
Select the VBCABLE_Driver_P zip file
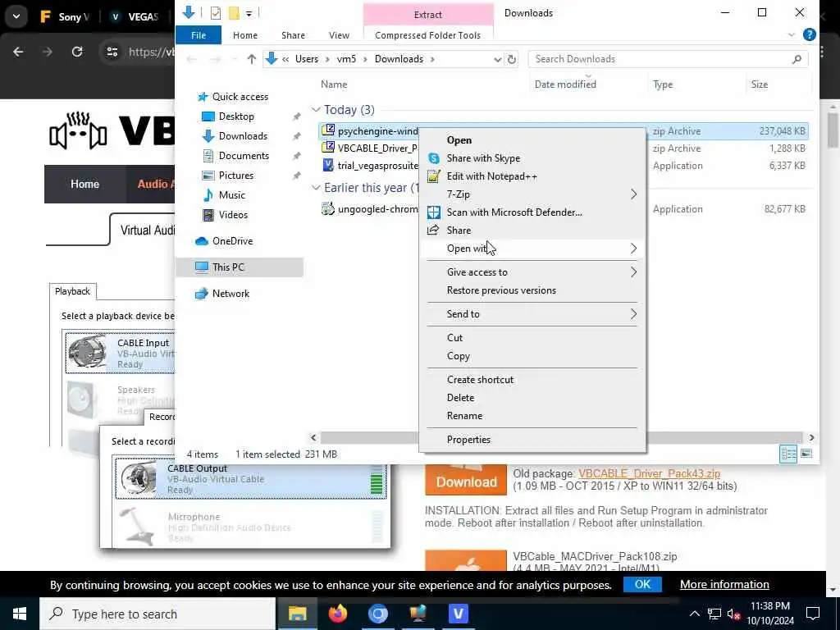tap(377, 148)
